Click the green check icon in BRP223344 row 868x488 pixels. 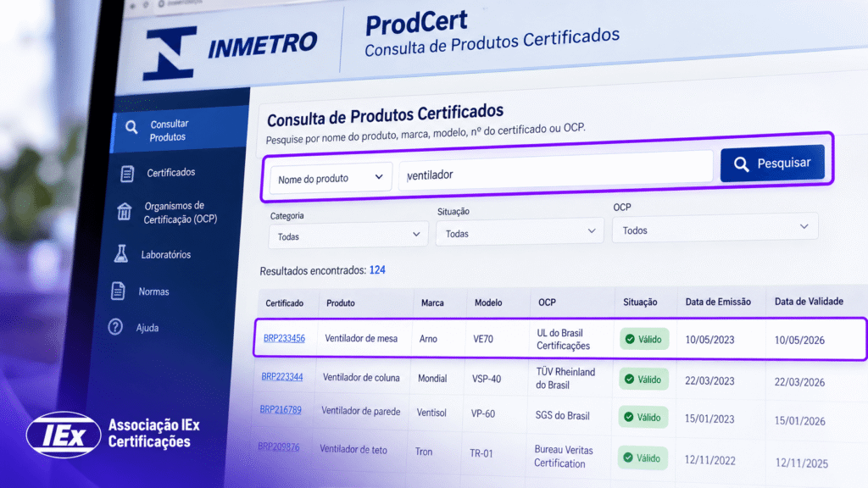pyautogui.click(x=629, y=379)
